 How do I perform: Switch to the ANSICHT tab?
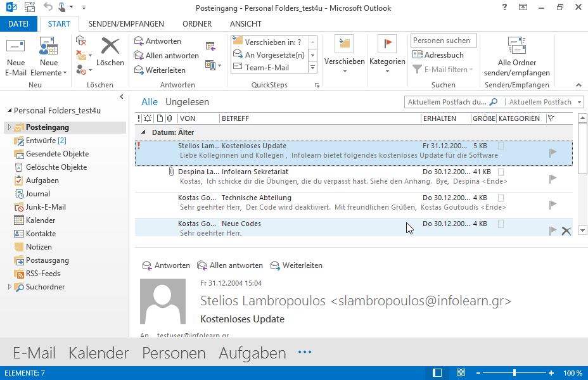246,24
